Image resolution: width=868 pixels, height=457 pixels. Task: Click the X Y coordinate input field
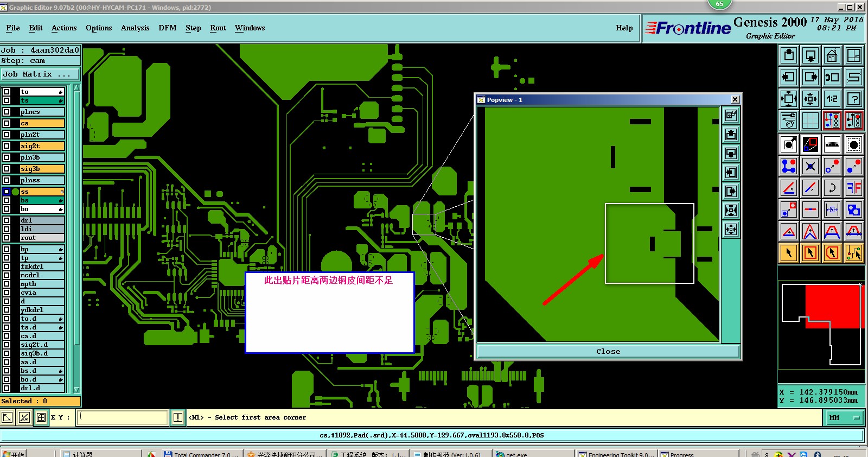pyautogui.click(x=123, y=417)
